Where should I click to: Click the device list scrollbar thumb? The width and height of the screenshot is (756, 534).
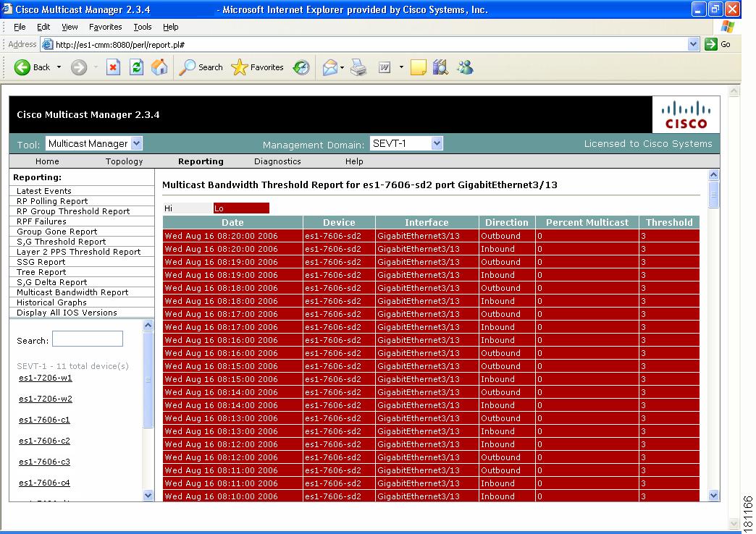click(148, 379)
